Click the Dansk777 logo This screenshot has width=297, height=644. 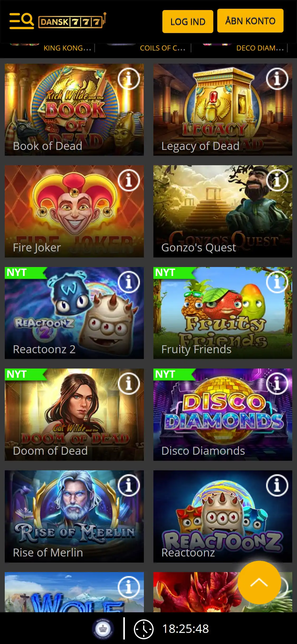pyautogui.click(x=72, y=21)
